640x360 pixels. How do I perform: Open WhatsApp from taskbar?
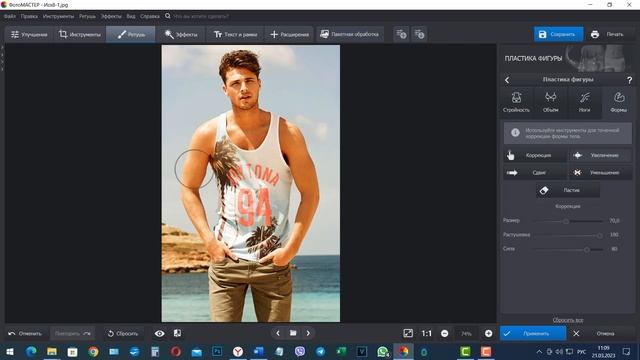[x=382, y=352]
